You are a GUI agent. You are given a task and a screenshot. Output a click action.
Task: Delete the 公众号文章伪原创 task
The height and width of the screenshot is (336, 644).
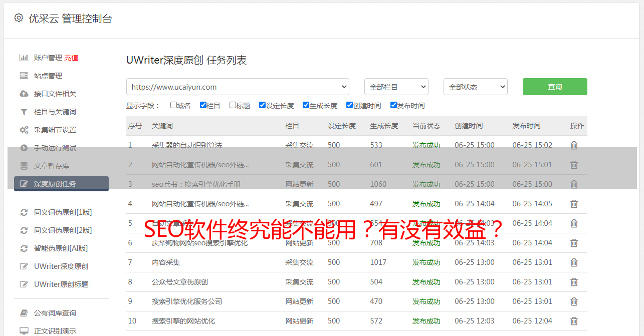574,282
